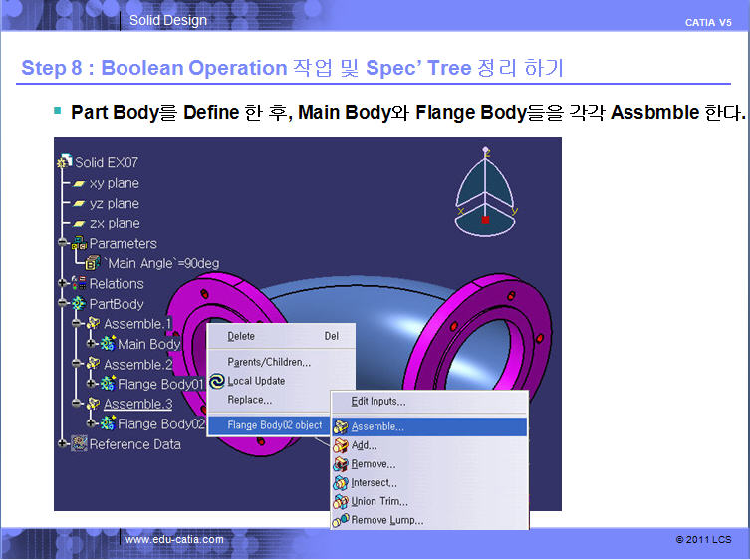This screenshot has height=560, width=750.
Task: Select xy plane label in tree
Action: pyautogui.click(x=115, y=183)
